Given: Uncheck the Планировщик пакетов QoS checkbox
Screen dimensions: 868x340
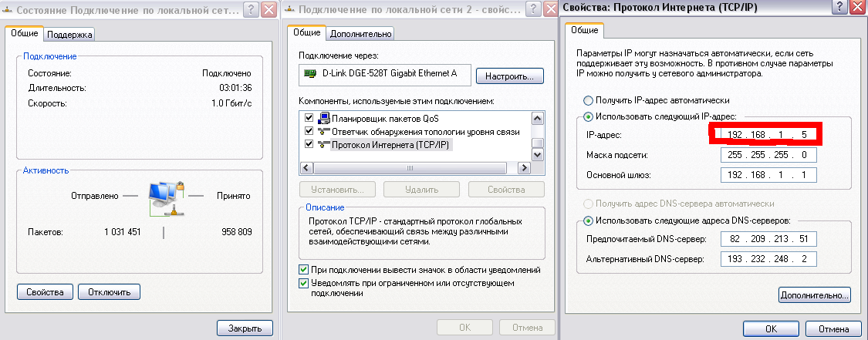Looking at the screenshot, I should (x=309, y=118).
